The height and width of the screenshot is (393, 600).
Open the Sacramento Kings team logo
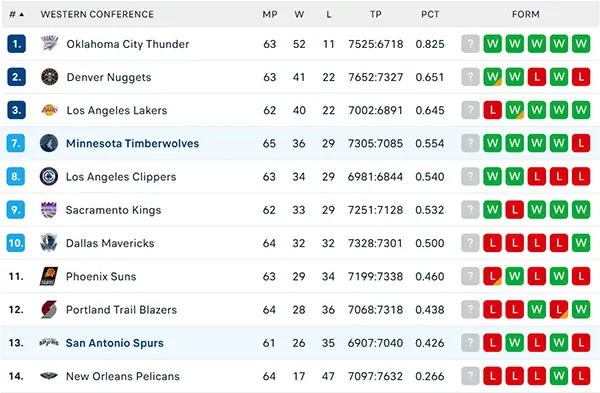point(49,210)
